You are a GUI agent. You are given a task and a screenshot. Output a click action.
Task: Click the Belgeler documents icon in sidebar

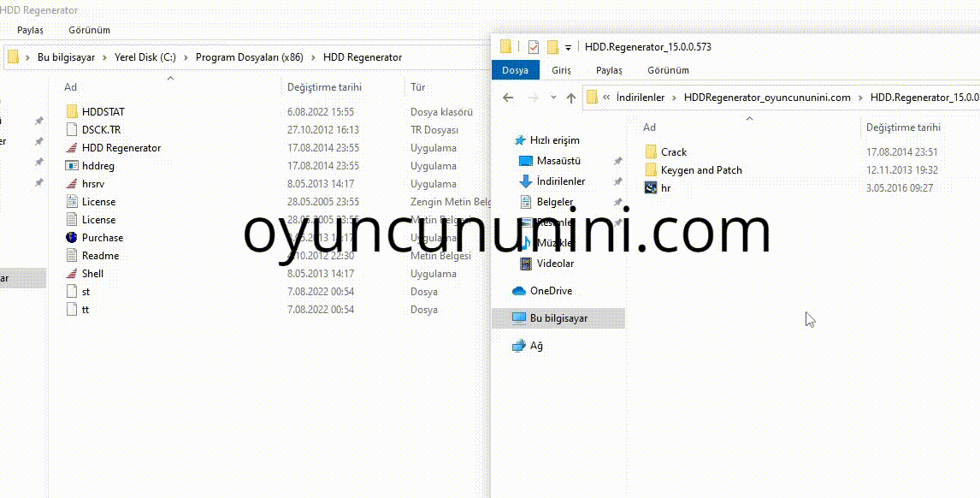pyautogui.click(x=526, y=202)
